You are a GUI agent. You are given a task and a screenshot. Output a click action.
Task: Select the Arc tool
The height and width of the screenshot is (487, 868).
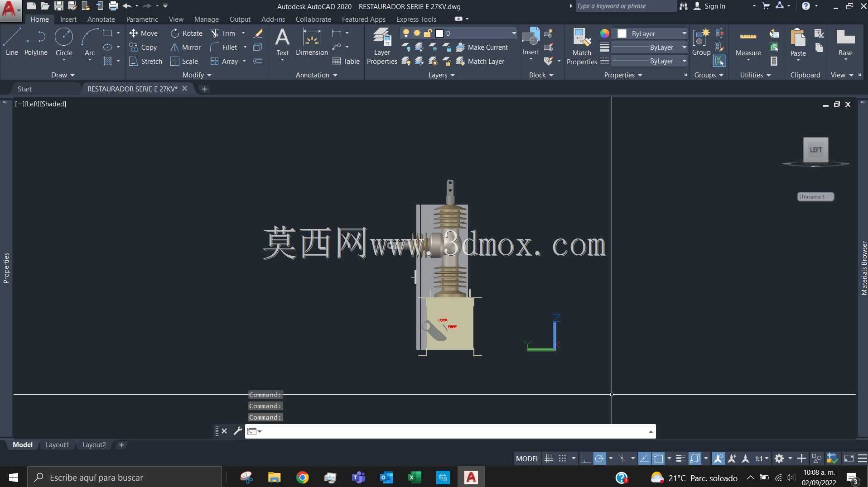[90, 42]
